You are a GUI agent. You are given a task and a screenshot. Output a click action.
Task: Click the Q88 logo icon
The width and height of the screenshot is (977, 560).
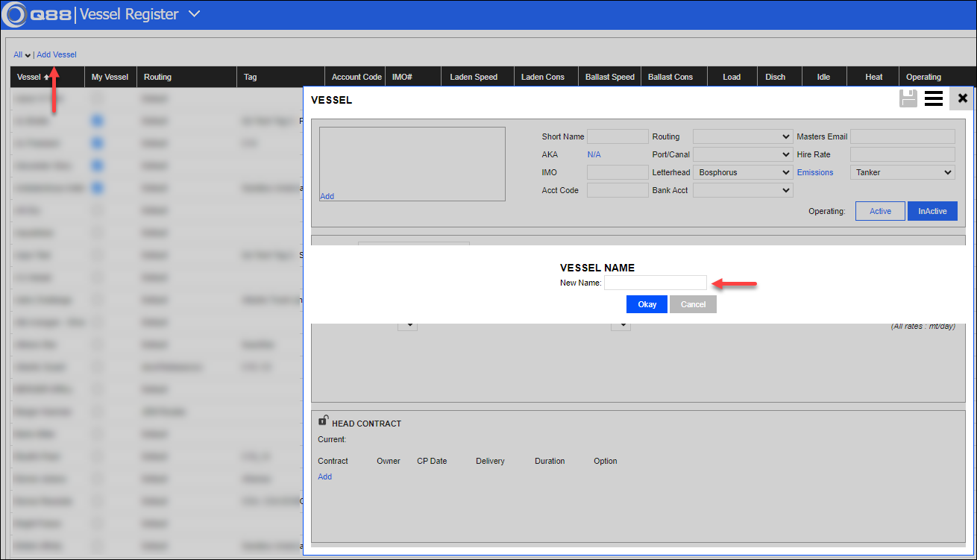[x=15, y=14]
